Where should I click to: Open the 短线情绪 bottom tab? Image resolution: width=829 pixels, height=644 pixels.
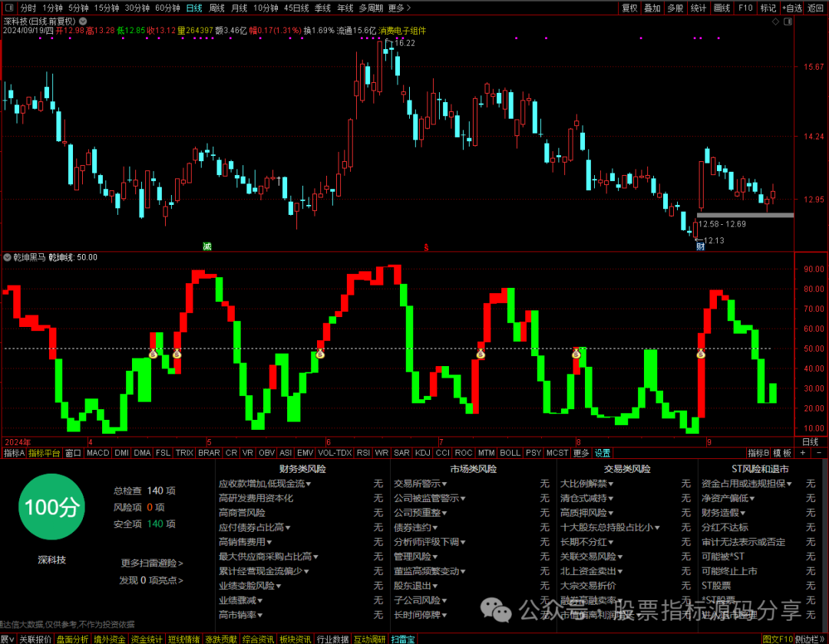coord(183,639)
